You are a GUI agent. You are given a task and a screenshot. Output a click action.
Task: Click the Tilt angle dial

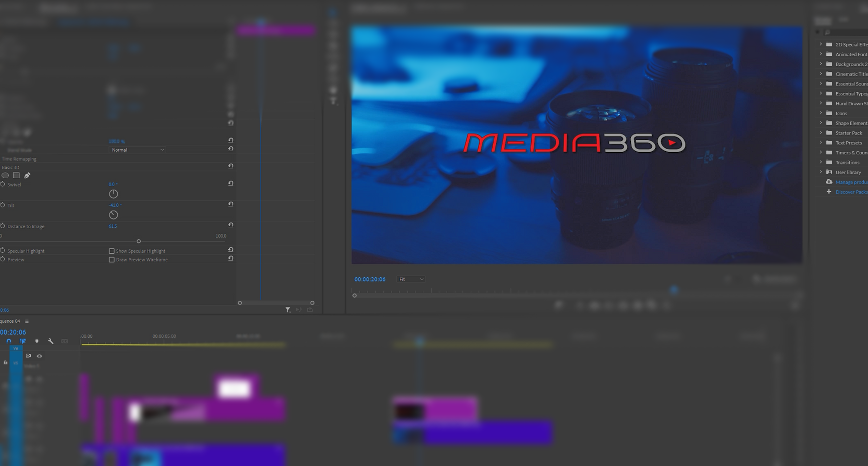(x=113, y=215)
